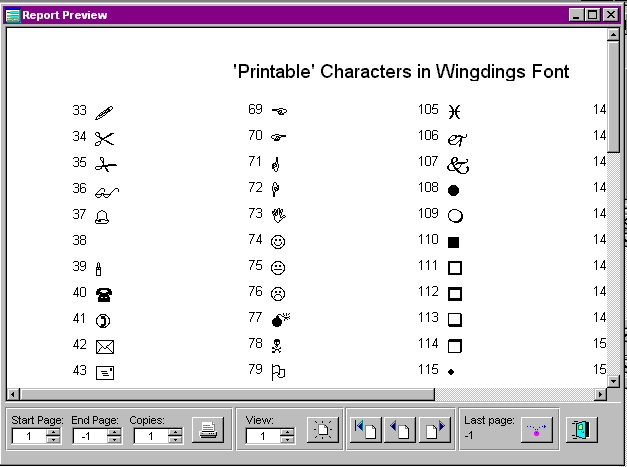This screenshot has width=627, height=467.
Task: Click the eyeglasses symbol at 36
Action: click(107, 193)
